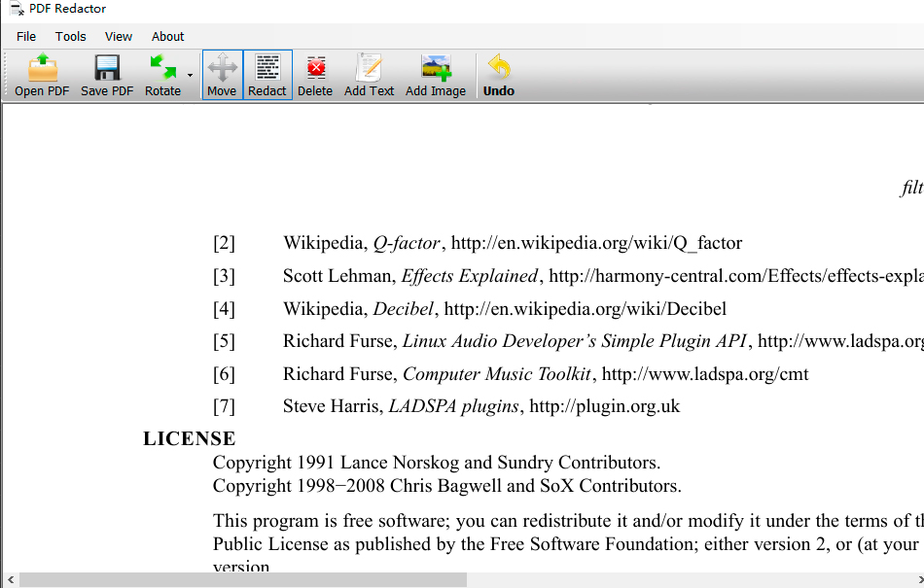Click the reference number [7]
The width and height of the screenshot is (924, 588).
point(224,406)
